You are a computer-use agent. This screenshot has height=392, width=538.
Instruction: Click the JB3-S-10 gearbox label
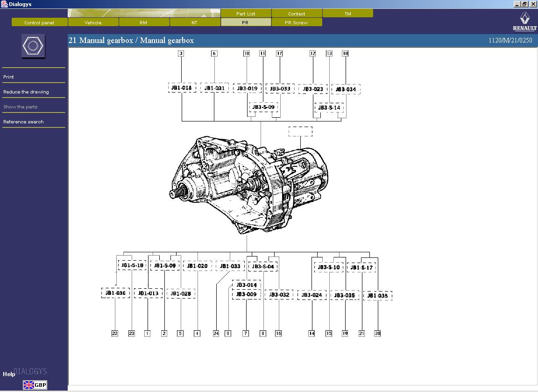click(x=329, y=267)
